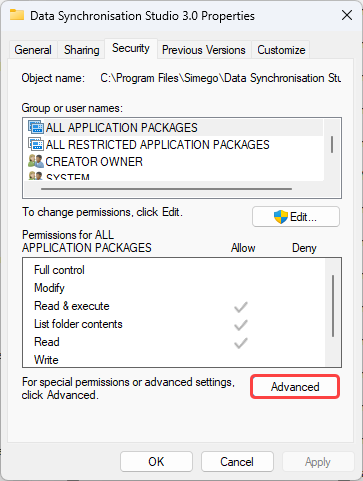363x481 pixels.
Task: Open the Customize tab
Action: 281,50
